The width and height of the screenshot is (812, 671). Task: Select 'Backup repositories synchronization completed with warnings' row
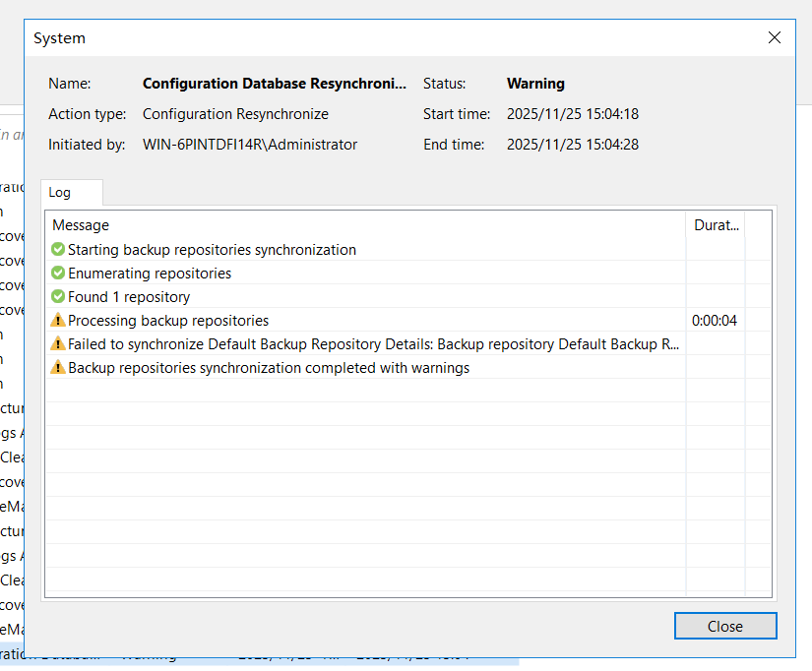[408, 368]
